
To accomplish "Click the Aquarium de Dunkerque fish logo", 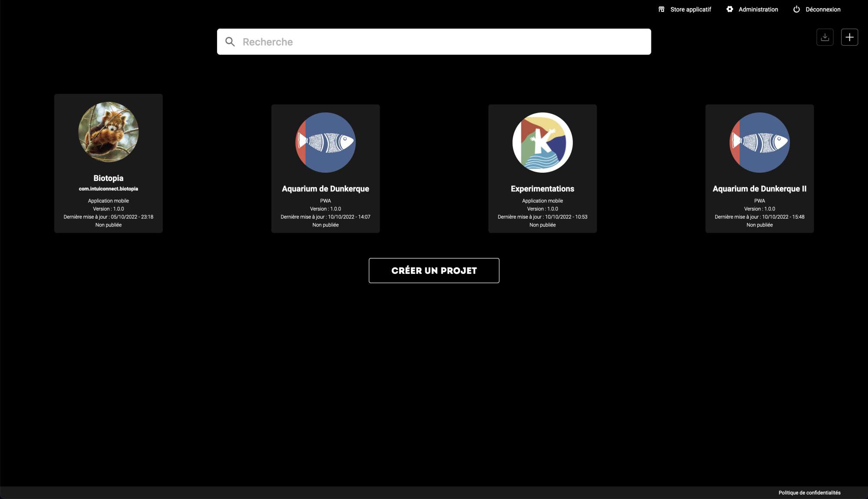I will tap(325, 142).
